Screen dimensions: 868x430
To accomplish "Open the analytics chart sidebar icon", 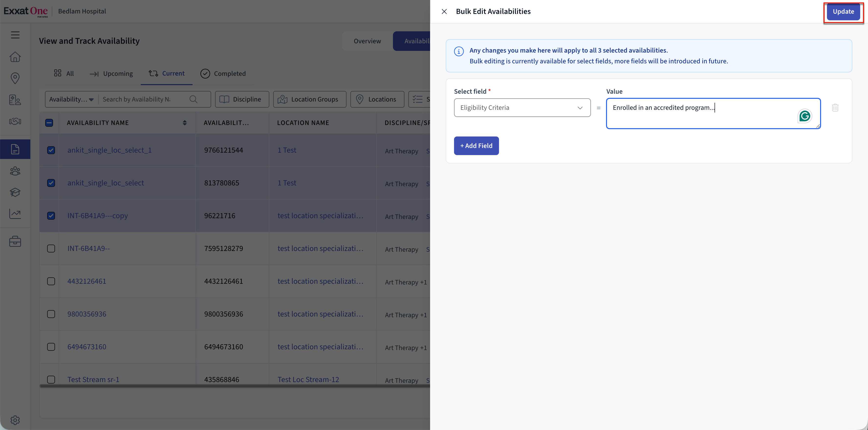I will (15, 214).
